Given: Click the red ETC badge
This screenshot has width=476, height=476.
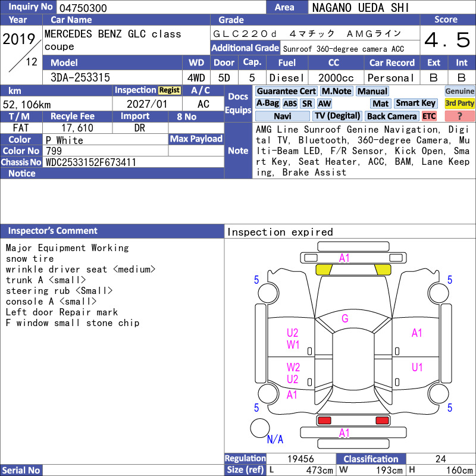Looking at the screenshot, I should 429,116.
